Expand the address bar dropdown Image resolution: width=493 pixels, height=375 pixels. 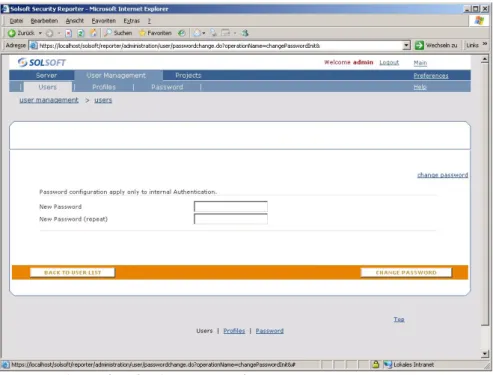pyautogui.click(x=406, y=46)
